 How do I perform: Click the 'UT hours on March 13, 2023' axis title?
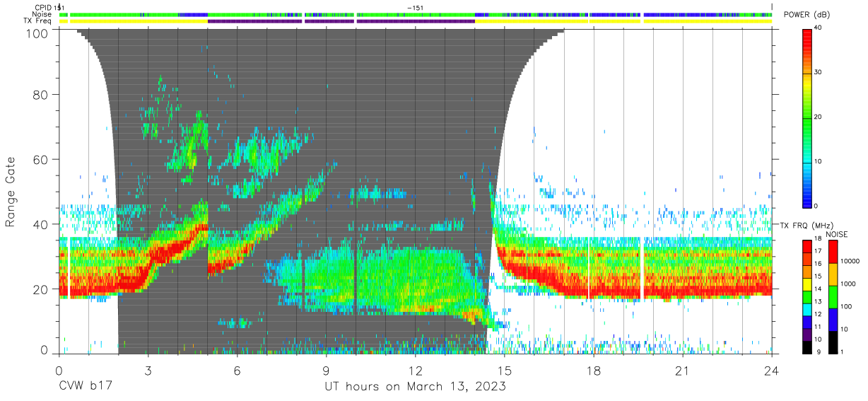pyautogui.click(x=415, y=387)
